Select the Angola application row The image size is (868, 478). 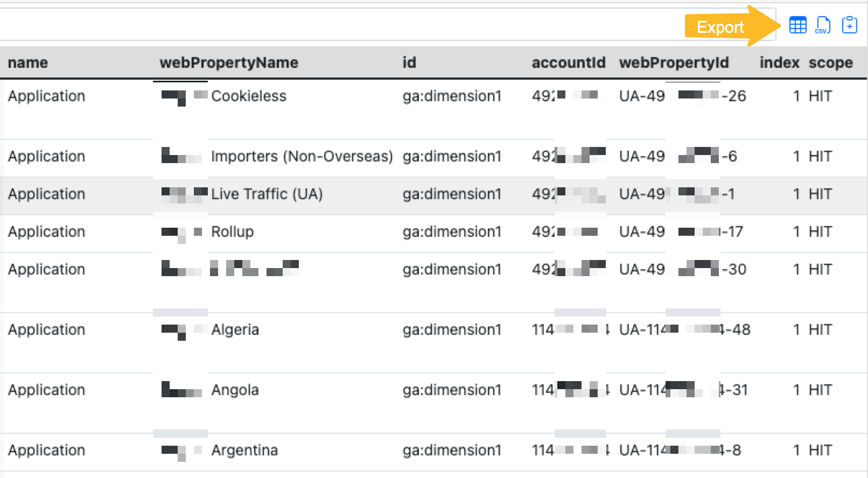pyautogui.click(x=234, y=390)
